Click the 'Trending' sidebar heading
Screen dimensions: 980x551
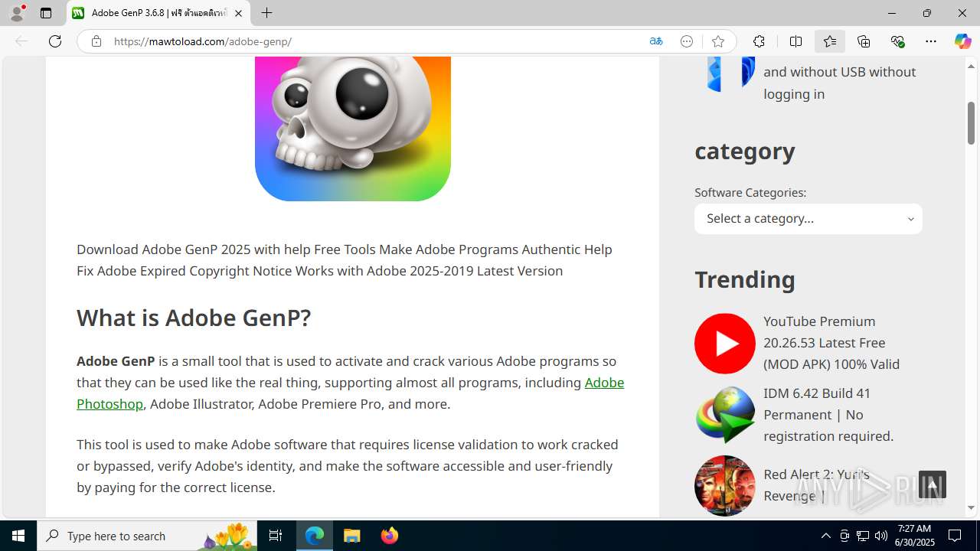(x=745, y=279)
